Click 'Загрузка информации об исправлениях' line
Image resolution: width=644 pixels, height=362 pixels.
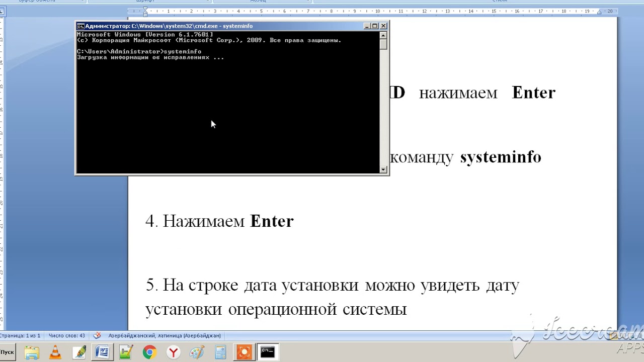[x=150, y=57]
